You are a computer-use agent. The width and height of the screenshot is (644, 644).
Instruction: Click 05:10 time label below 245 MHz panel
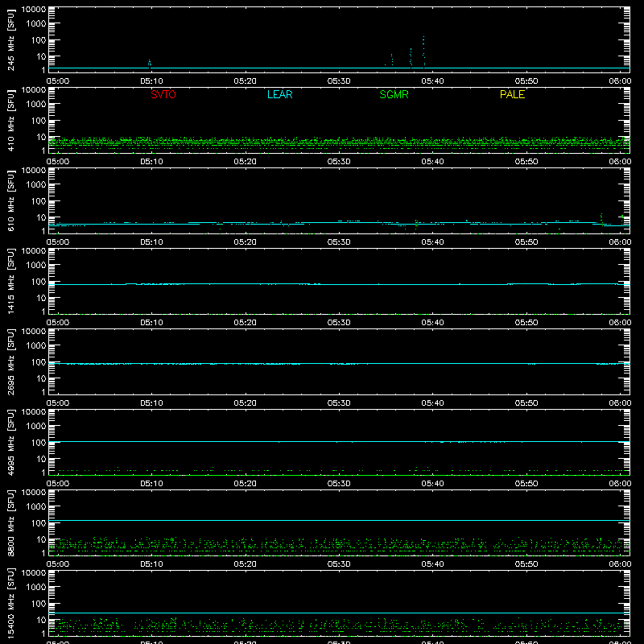[x=151, y=81]
